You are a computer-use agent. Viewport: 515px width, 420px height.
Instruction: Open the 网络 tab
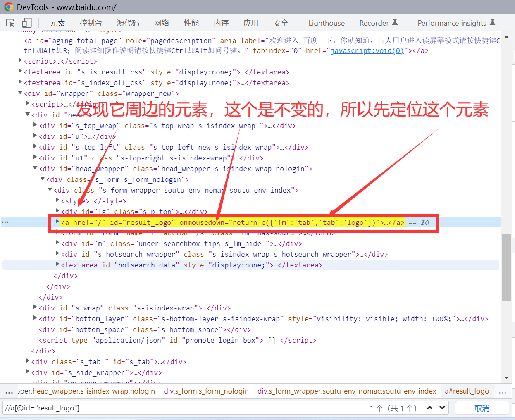pyautogui.click(x=162, y=23)
